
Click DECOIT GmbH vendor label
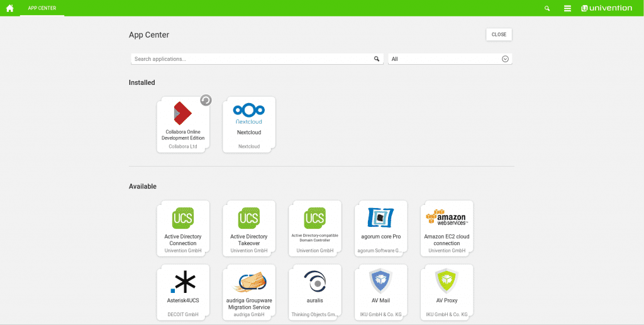tap(183, 315)
